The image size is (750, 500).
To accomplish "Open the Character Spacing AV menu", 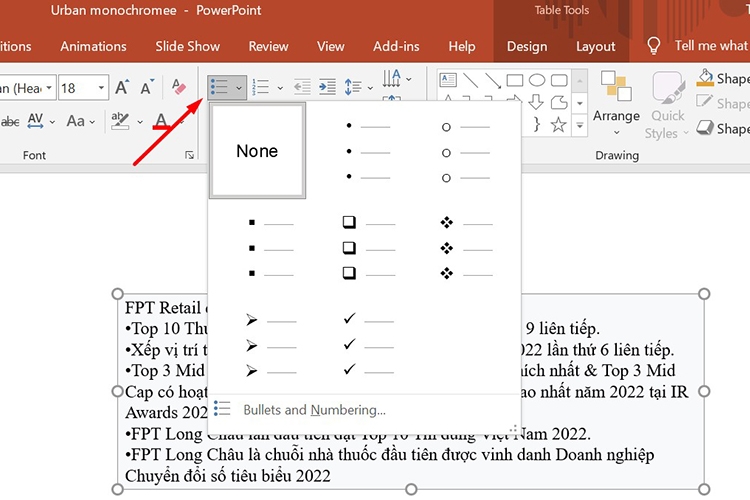I will (x=41, y=121).
